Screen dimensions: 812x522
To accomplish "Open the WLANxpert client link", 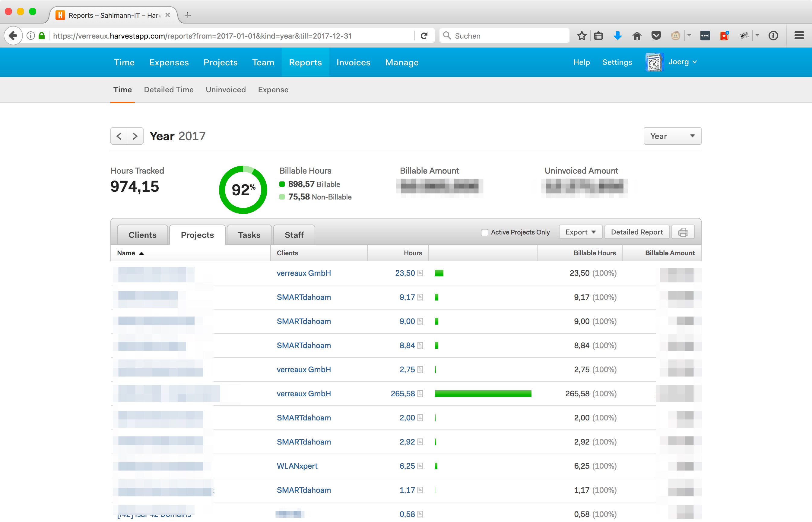I will pyautogui.click(x=297, y=466).
